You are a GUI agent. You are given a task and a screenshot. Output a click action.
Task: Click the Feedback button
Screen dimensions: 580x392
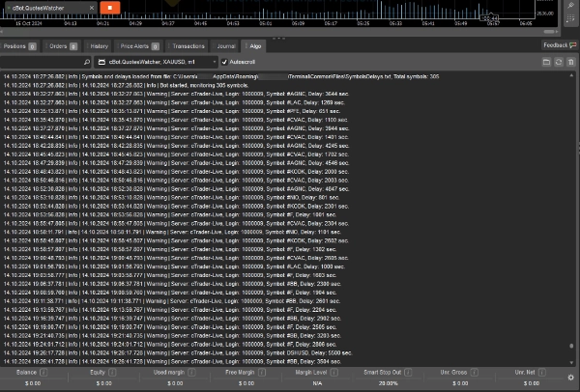[x=555, y=44]
